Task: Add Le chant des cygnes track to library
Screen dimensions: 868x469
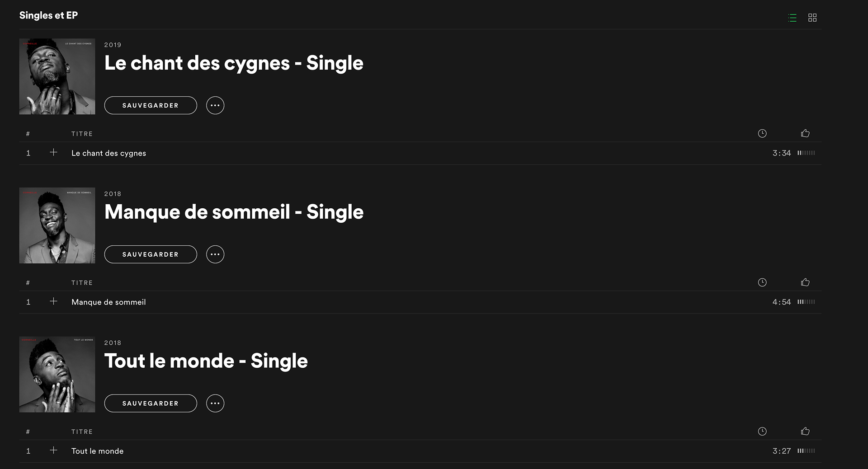Action: [53, 153]
